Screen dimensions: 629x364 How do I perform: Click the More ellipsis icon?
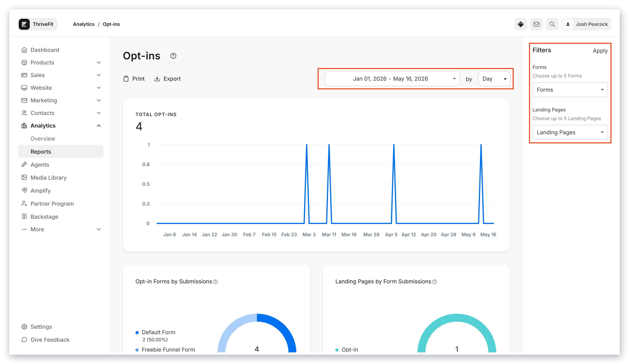pyautogui.click(x=24, y=229)
